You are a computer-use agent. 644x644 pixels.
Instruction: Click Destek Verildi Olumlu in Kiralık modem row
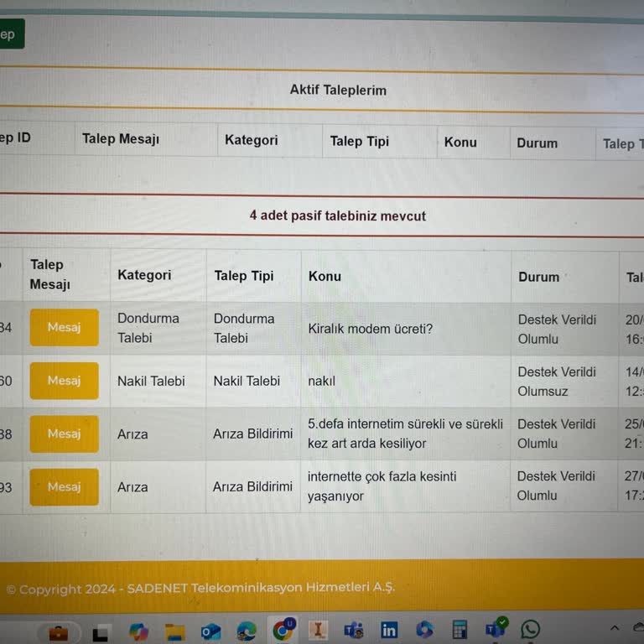coord(557,330)
